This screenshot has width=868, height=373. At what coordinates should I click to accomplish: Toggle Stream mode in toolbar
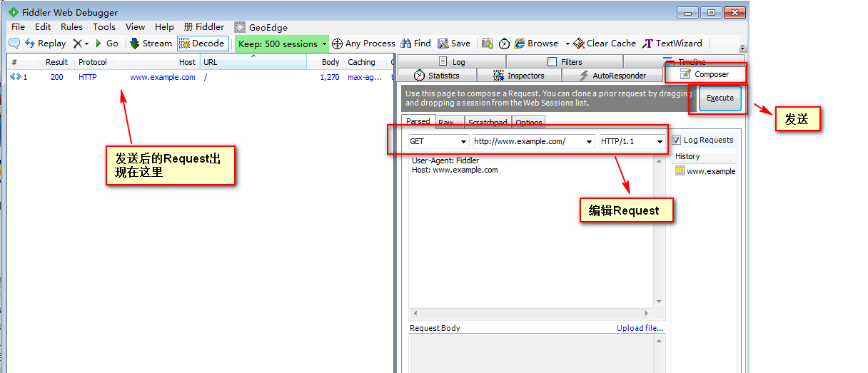point(151,44)
